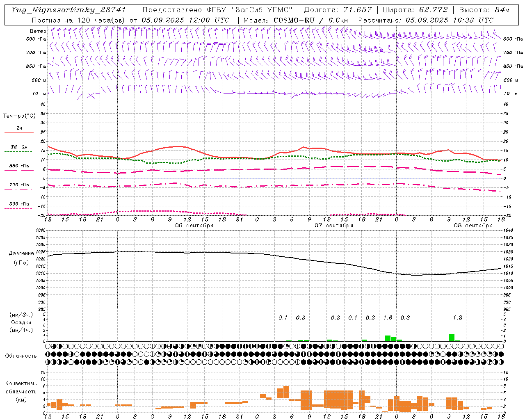Click the Ветер wind panel label

[38, 31]
